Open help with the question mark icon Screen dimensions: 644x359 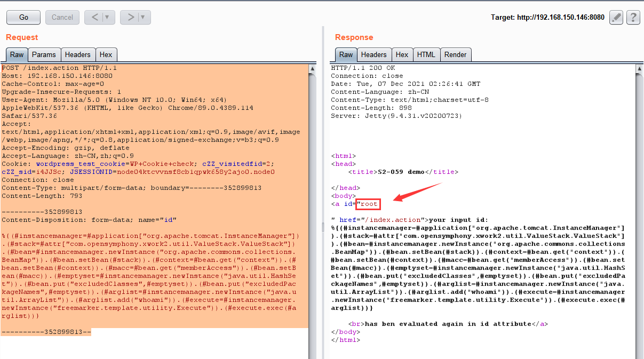(633, 17)
